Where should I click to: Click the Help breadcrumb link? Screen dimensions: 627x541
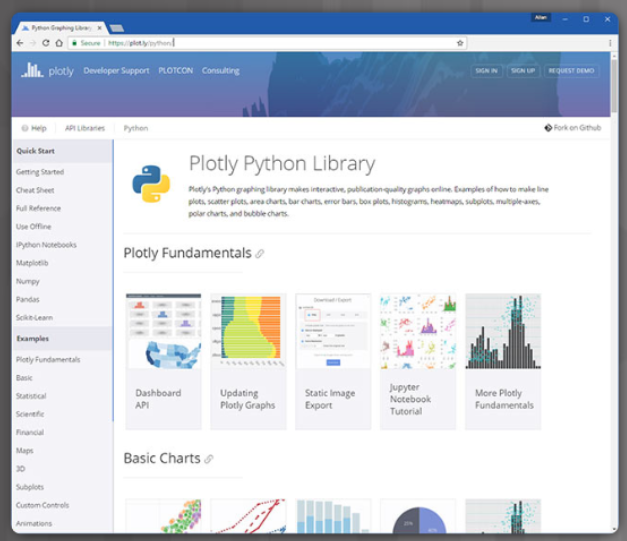(34, 128)
